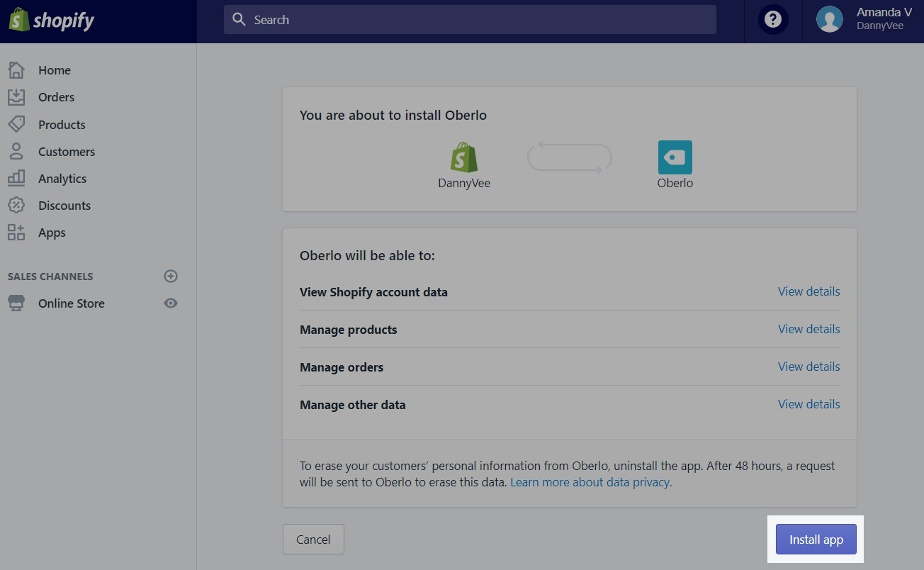
Task: Click the Customers person icon
Action: [x=16, y=151]
